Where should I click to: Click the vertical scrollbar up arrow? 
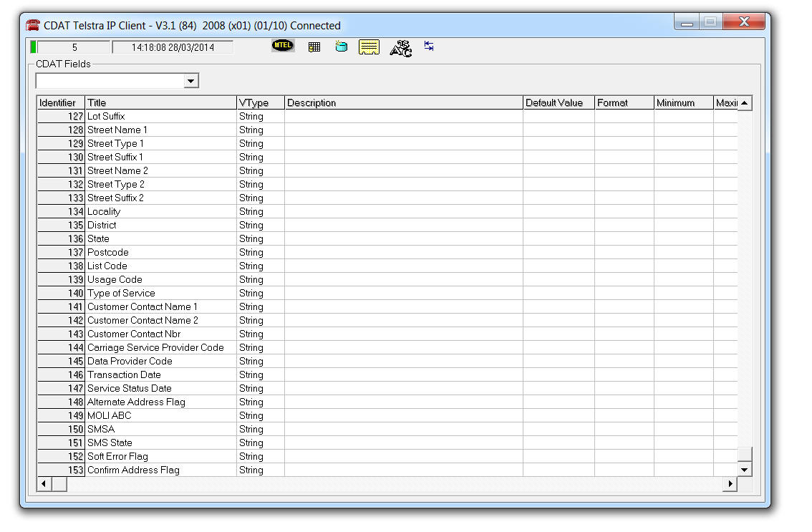(x=745, y=103)
